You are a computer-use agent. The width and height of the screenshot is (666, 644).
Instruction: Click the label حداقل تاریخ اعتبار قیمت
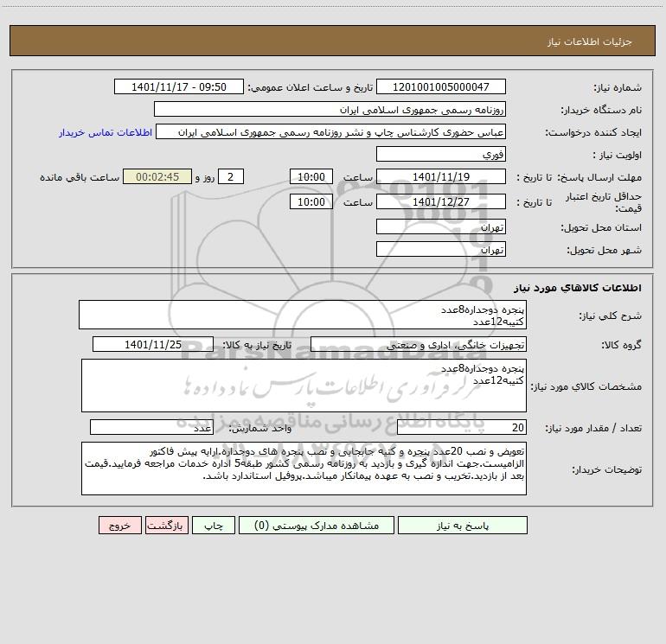pos(604,202)
